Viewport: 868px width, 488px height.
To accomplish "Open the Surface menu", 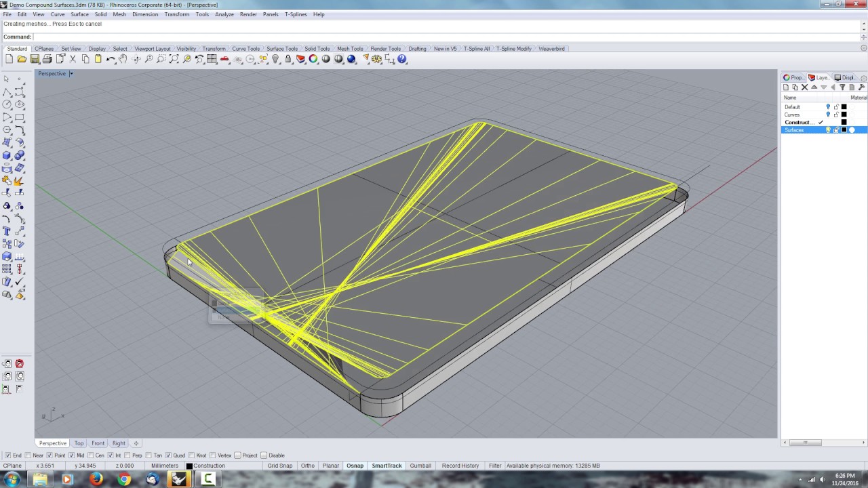I will 79,14.
